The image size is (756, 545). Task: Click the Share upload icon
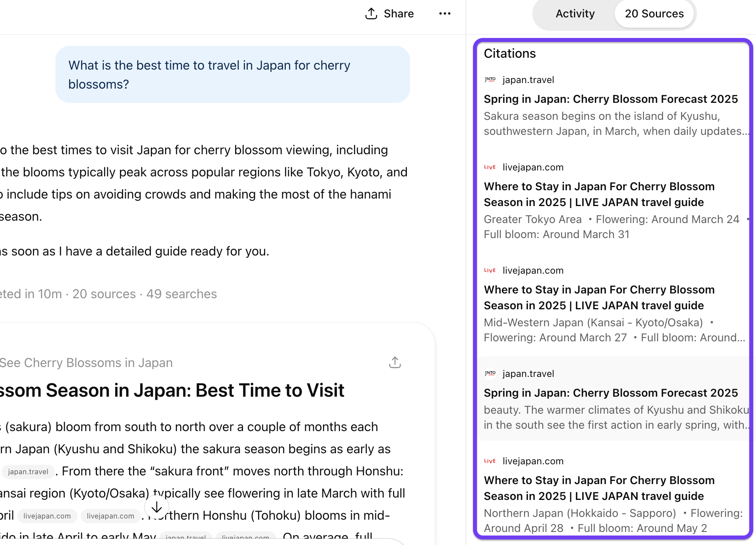click(x=371, y=13)
